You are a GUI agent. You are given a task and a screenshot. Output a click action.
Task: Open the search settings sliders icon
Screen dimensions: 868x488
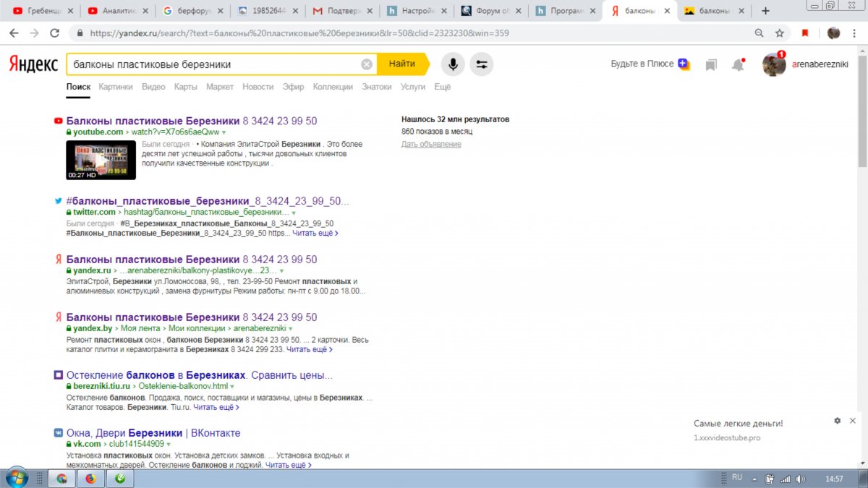482,64
